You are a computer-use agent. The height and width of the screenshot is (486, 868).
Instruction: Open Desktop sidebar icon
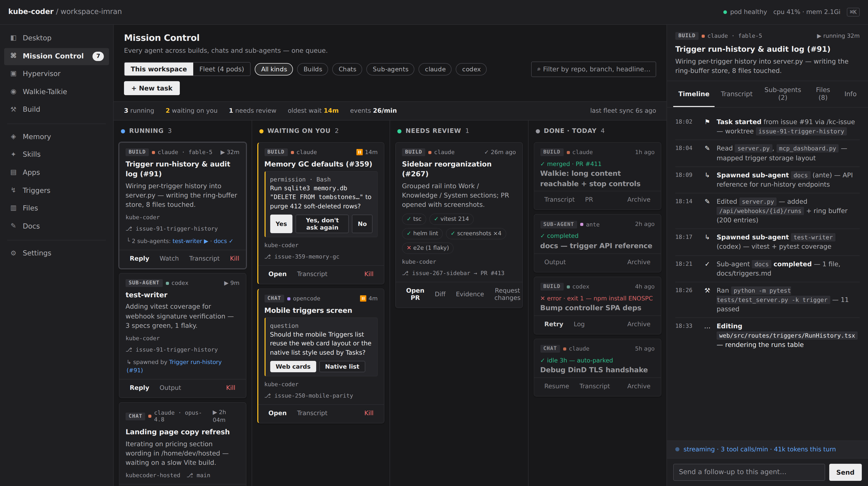point(13,38)
